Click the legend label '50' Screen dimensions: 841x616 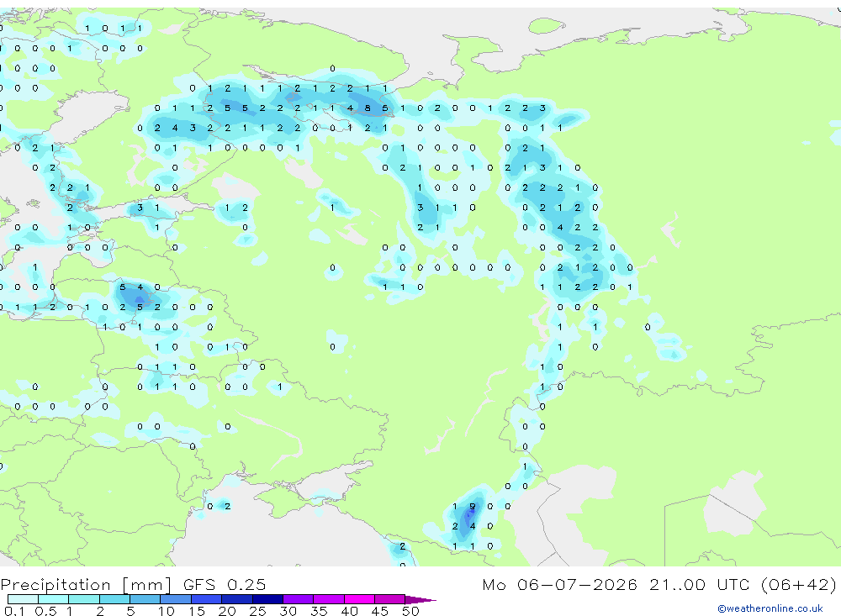pos(410,611)
